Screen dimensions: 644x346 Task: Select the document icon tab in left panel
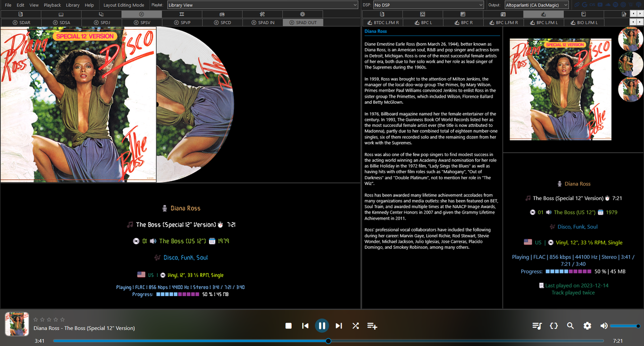(x=21, y=14)
